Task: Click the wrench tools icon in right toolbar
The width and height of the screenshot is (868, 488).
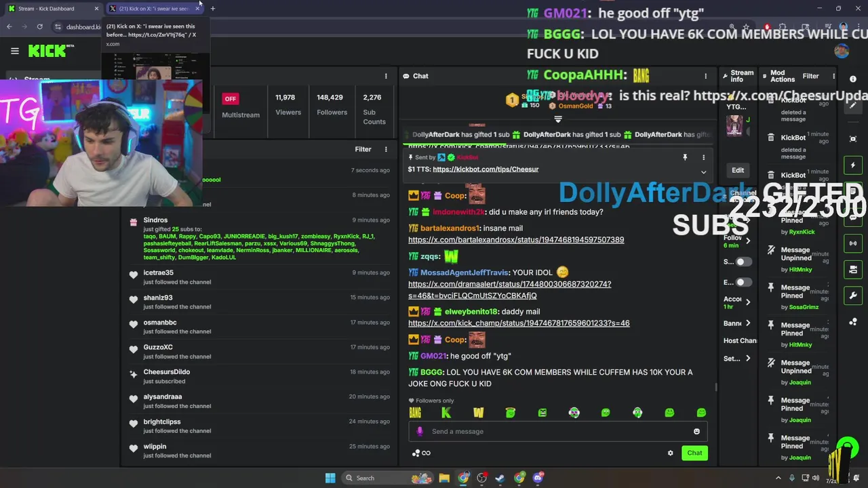Action: 853,296
